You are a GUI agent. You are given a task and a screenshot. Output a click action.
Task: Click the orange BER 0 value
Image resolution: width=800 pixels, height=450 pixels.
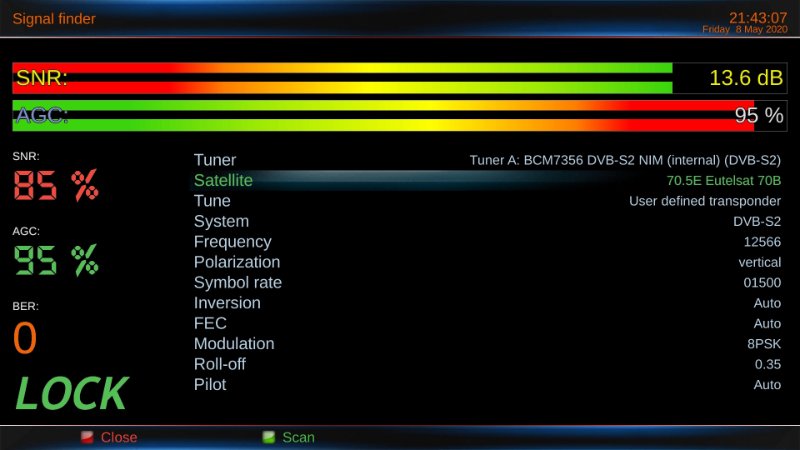pos(25,339)
